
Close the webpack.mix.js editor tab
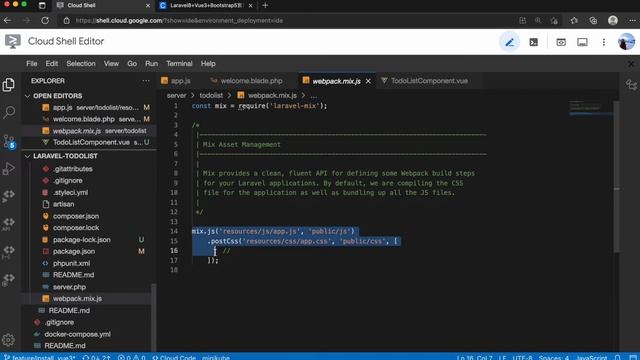[368, 81]
